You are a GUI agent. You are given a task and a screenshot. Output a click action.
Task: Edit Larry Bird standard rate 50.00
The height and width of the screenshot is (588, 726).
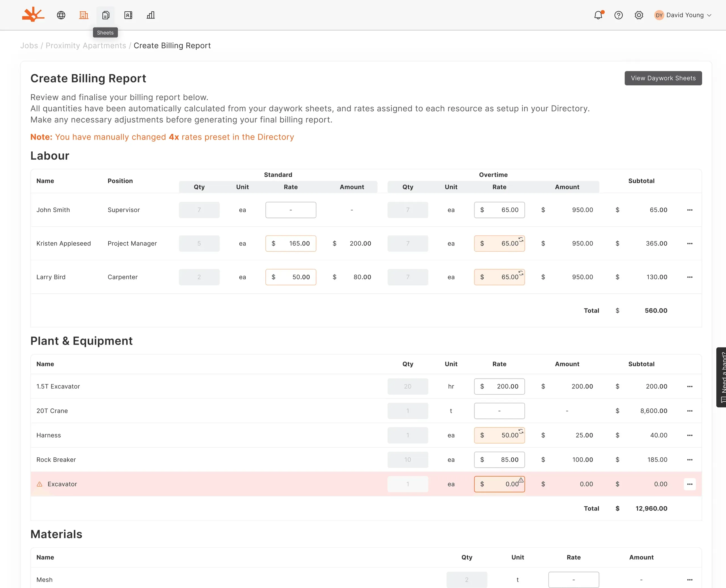pyautogui.click(x=291, y=277)
